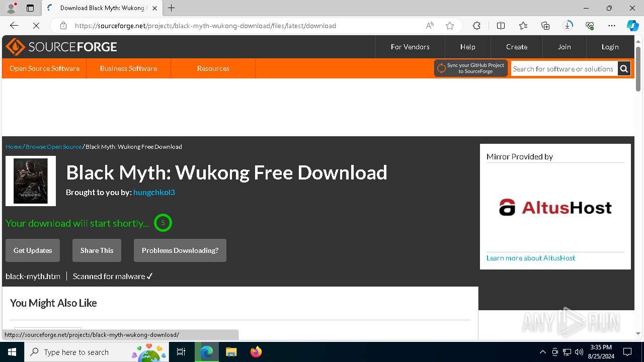Open File Explorer from taskbar
644x362 pixels.
pos(231,352)
